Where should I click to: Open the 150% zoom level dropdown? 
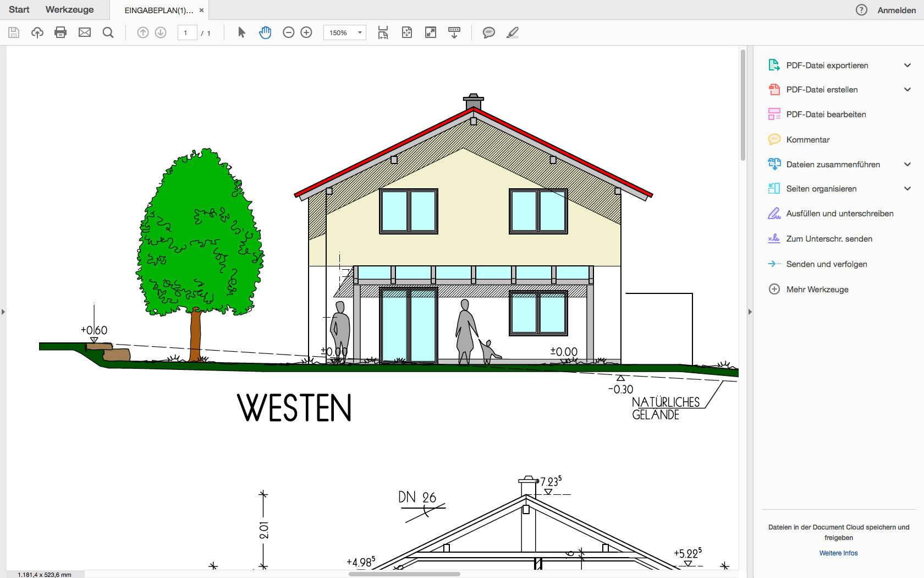pos(360,32)
